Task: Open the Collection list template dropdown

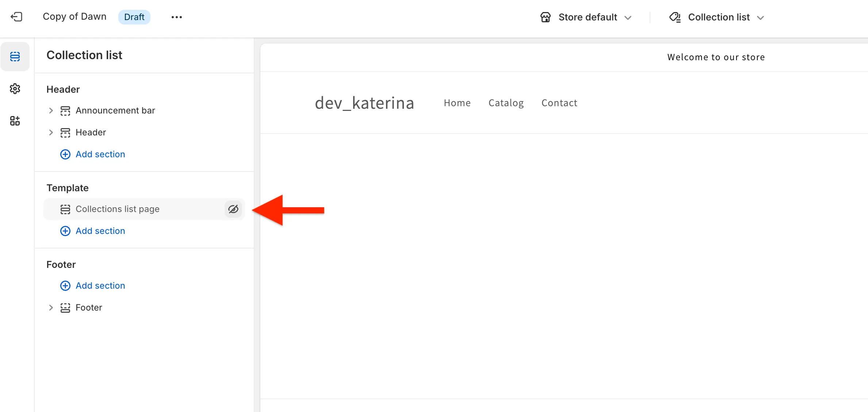Action: tap(760, 18)
